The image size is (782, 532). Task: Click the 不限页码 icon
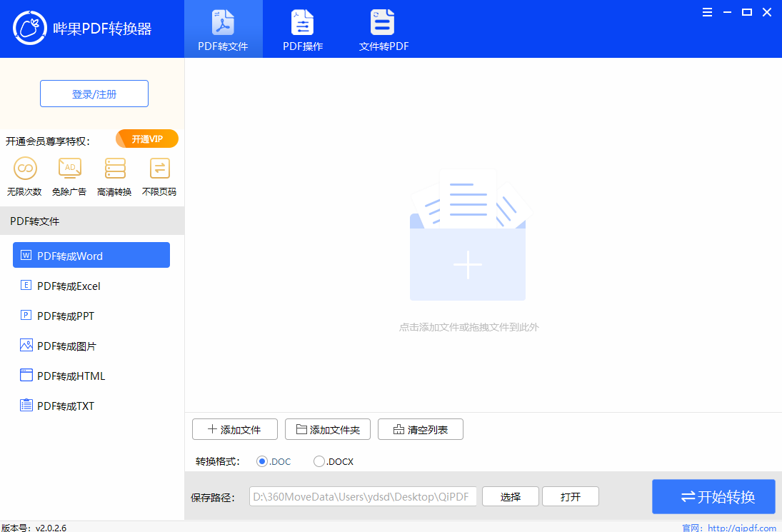tap(159, 168)
